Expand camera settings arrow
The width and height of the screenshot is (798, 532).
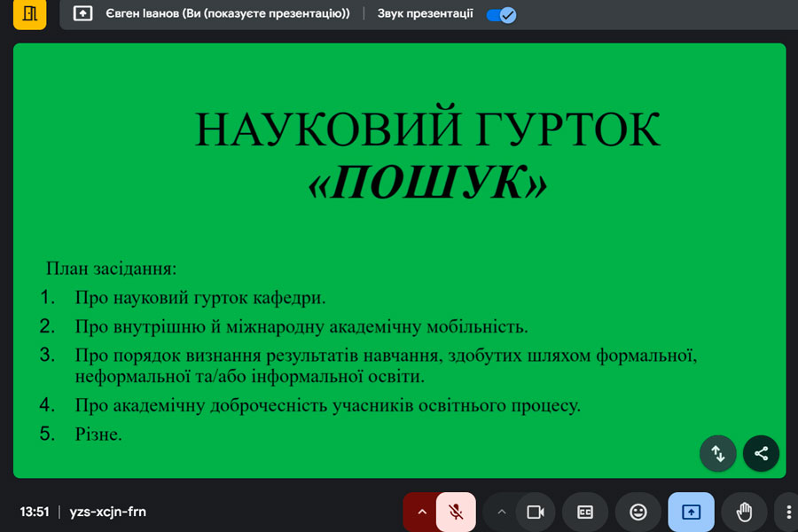[501, 512]
